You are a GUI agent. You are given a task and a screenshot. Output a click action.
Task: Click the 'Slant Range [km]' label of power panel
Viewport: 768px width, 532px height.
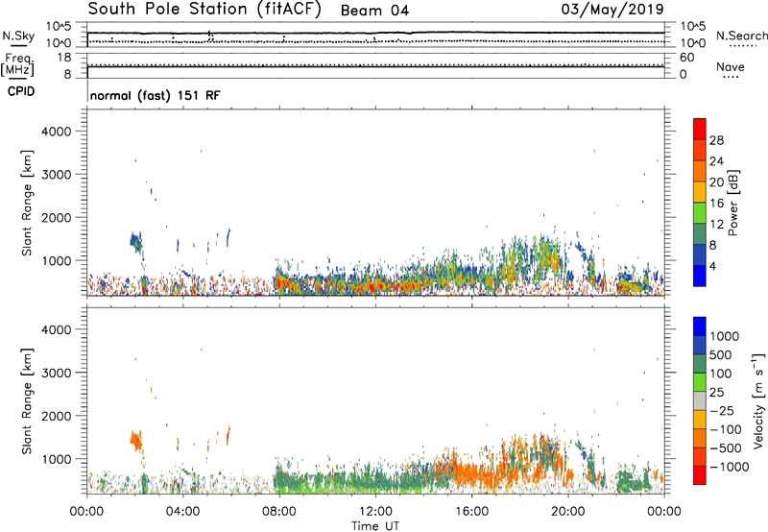point(27,203)
